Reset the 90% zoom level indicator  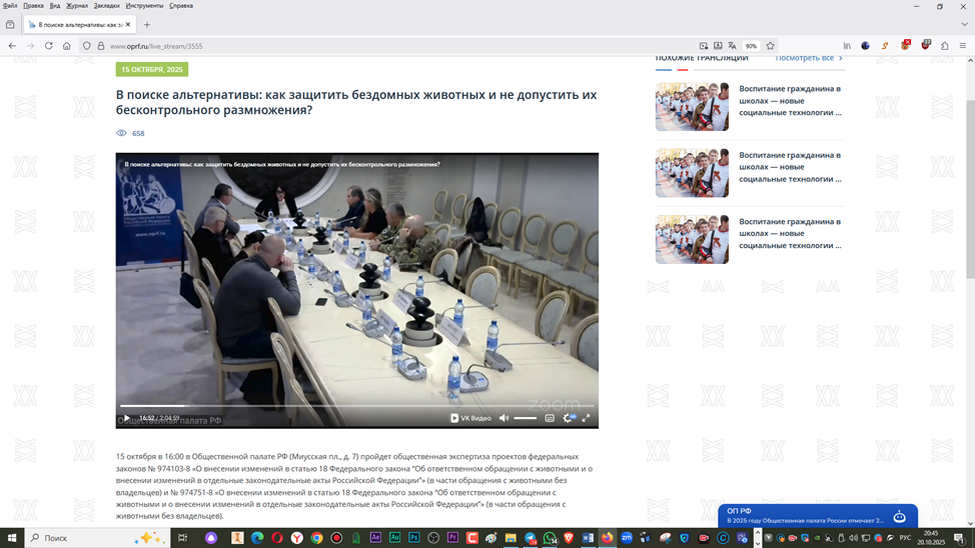[751, 46]
